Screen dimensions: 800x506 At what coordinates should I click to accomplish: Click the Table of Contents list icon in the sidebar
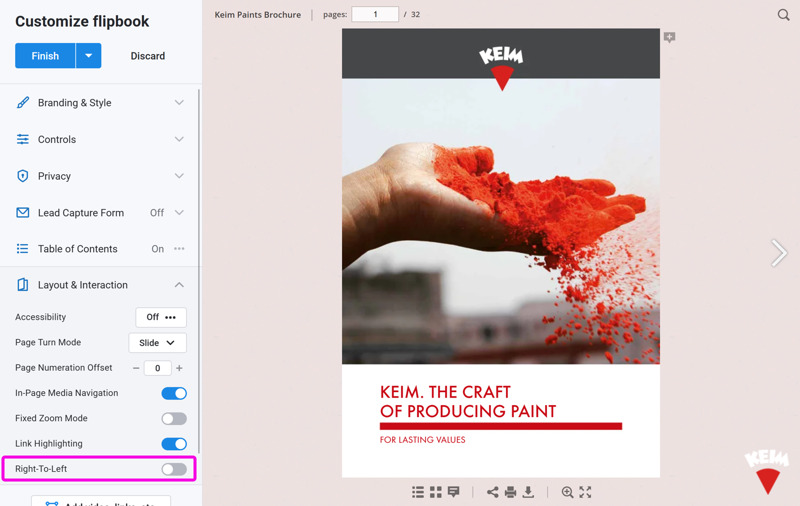click(x=22, y=249)
